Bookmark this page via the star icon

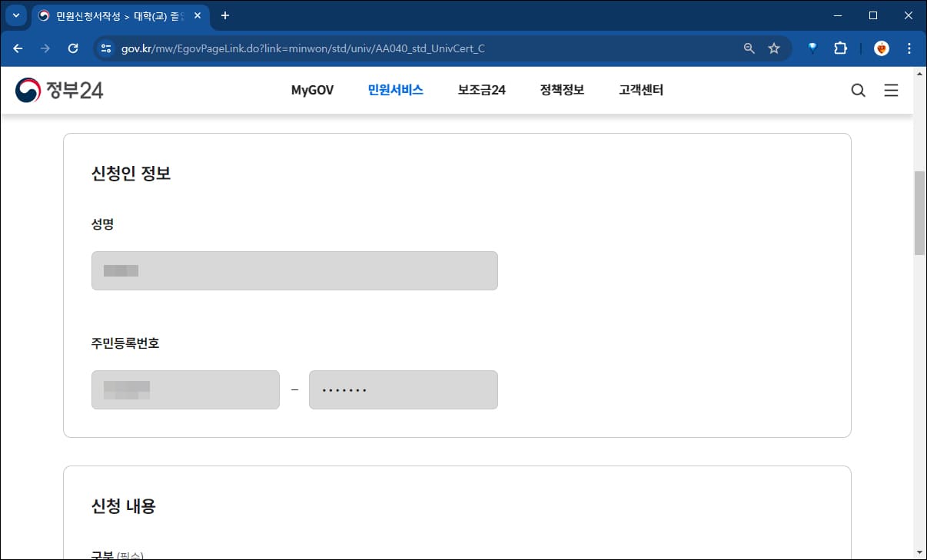click(774, 48)
